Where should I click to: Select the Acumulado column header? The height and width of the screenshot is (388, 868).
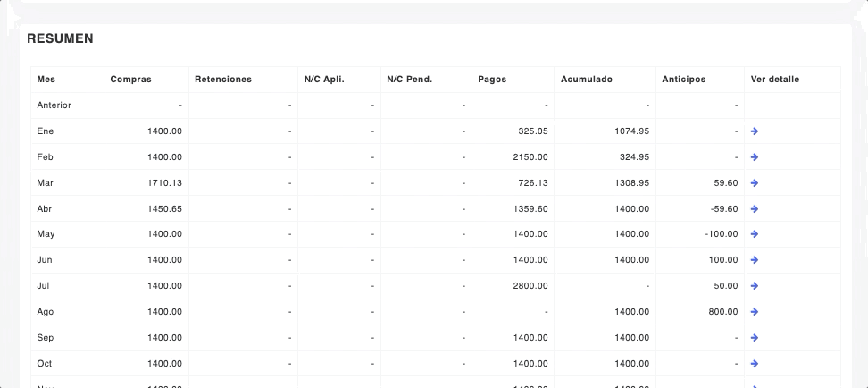point(586,79)
